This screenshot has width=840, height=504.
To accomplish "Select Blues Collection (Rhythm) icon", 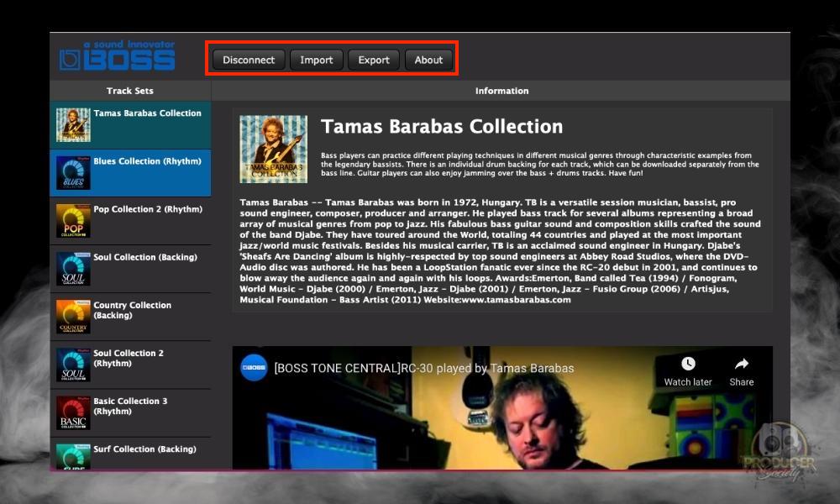I will 73,172.
